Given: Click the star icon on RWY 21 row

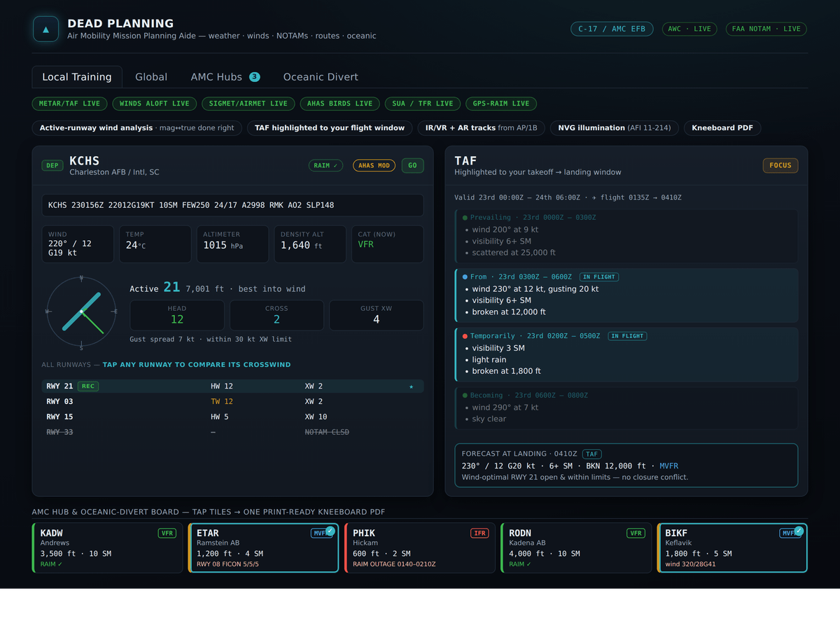Looking at the screenshot, I should click(x=412, y=386).
